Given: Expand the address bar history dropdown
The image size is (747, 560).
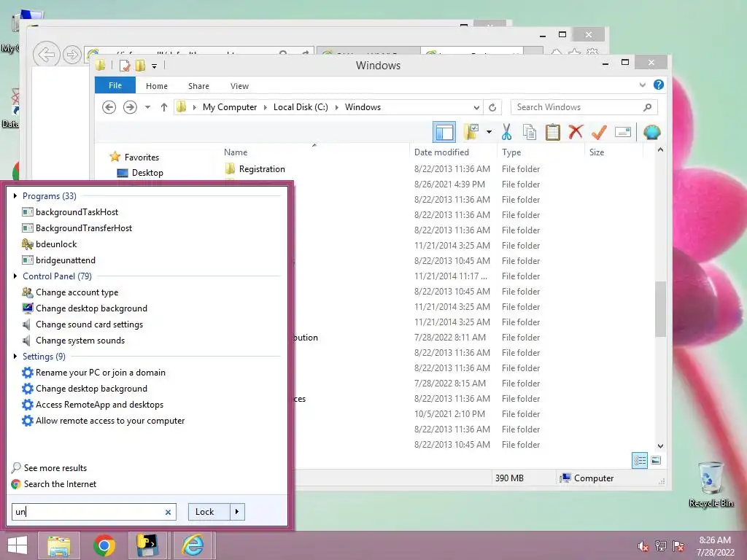Looking at the screenshot, I should tap(476, 107).
